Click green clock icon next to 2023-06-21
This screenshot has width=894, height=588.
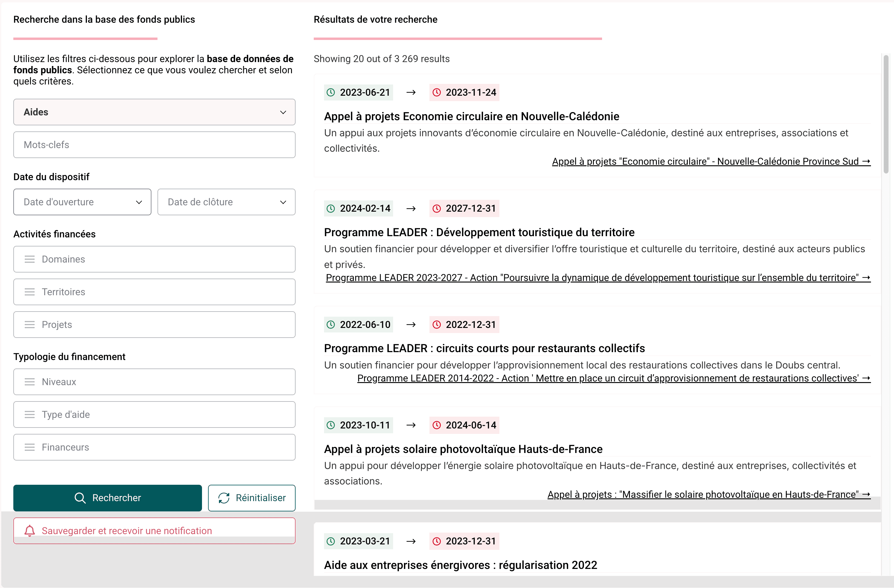coord(330,92)
